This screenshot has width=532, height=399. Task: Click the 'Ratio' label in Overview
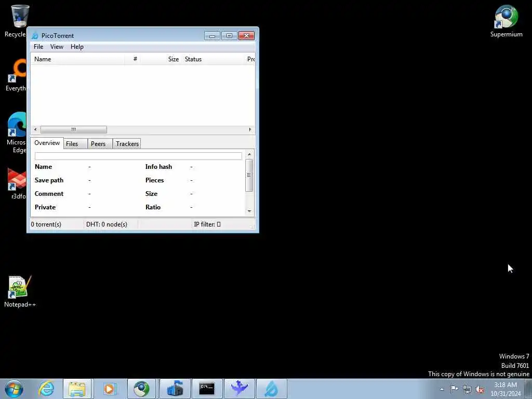153,207
